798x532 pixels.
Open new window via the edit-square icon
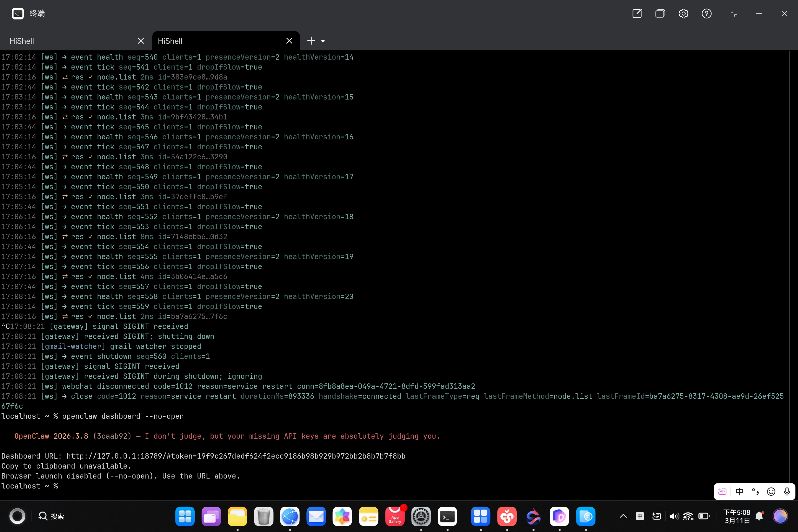click(x=637, y=14)
